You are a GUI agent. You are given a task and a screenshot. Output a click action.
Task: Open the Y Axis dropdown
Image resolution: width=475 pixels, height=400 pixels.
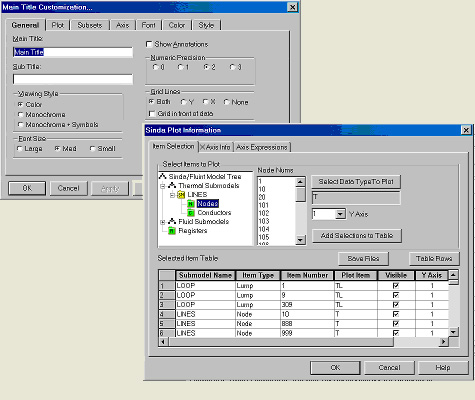[340, 214]
